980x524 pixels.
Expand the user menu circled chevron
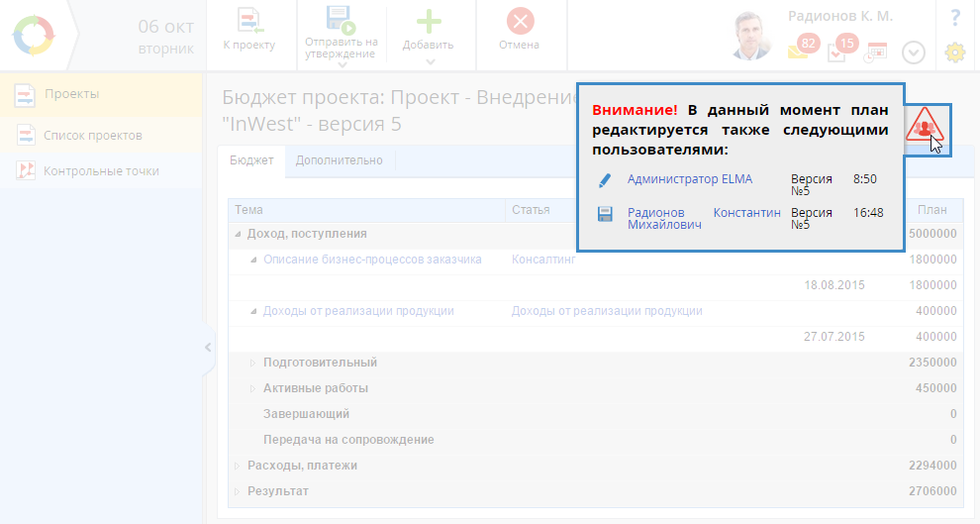[914, 52]
